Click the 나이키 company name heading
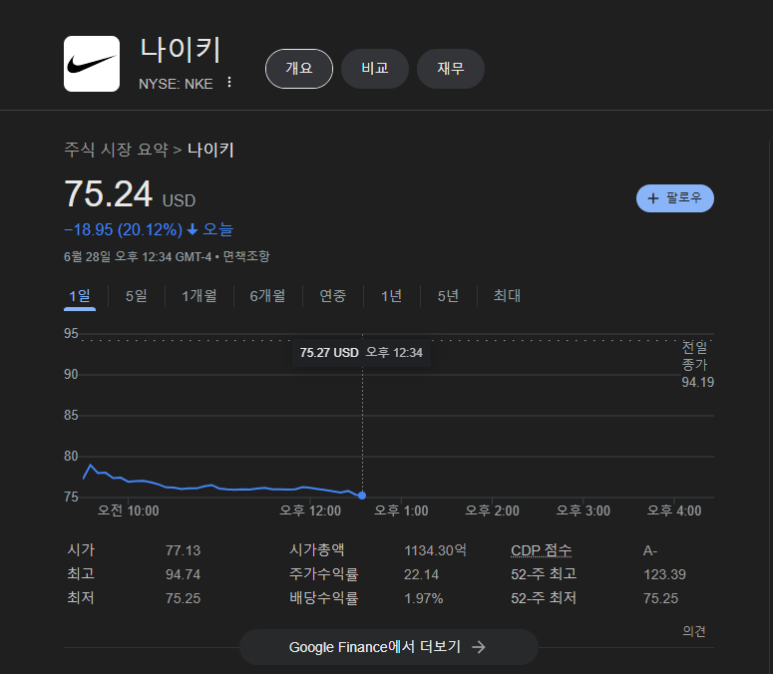Screen dimensions: 773x674 (x=180, y=50)
